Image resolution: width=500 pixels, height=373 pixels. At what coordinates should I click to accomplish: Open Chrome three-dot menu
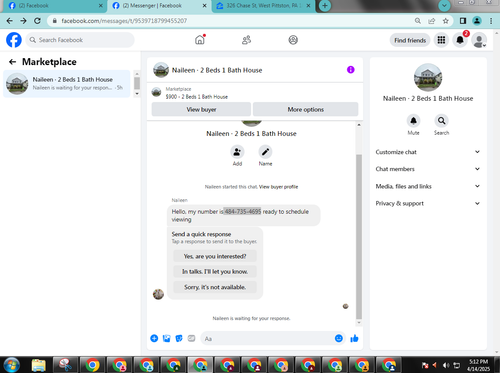coord(491,21)
